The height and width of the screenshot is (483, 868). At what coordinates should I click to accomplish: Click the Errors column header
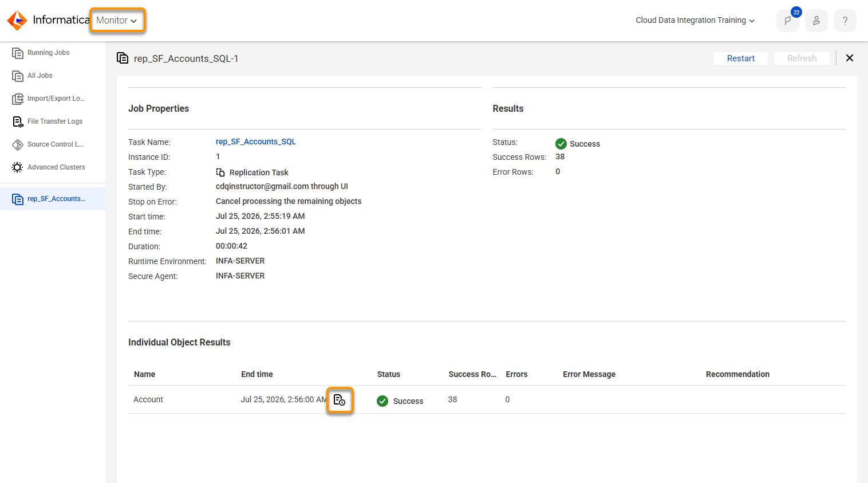coord(516,374)
